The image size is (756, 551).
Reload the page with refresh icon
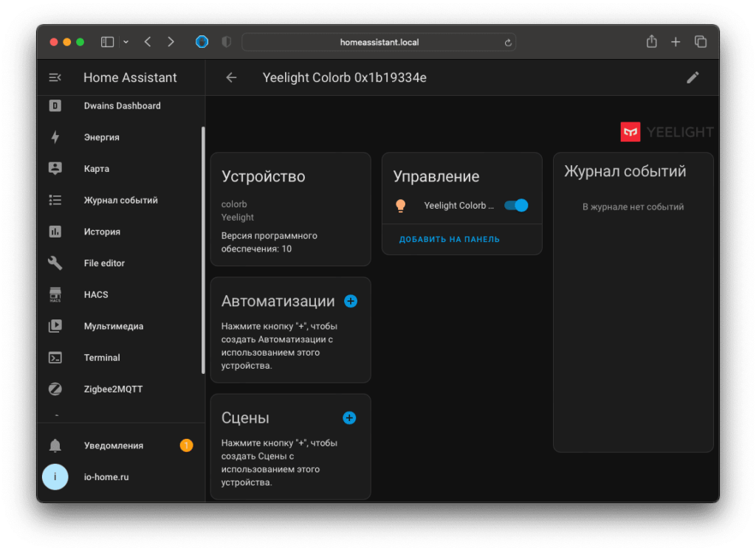(x=508, y=42)
